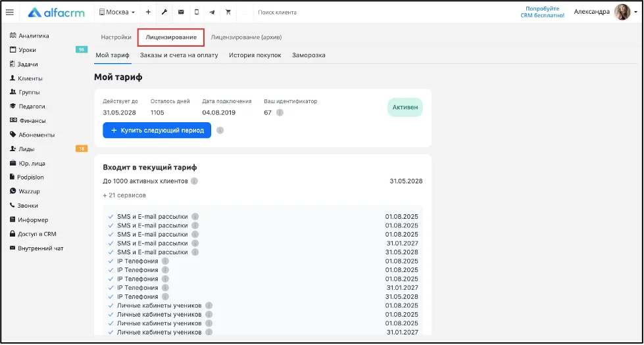Follow the Попробуйте CRM бесплатно link
The width and height of the screenshot is (644, 345).
point(543,12)
